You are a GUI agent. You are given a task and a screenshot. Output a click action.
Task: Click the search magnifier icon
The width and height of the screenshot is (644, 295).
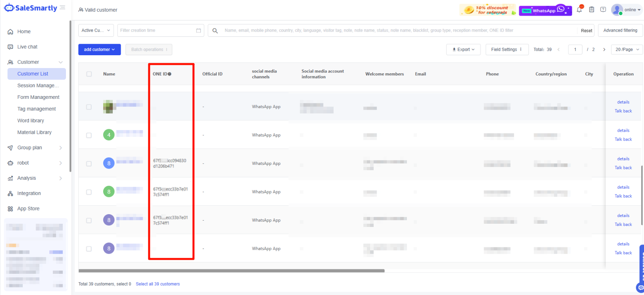coord(215,30)
